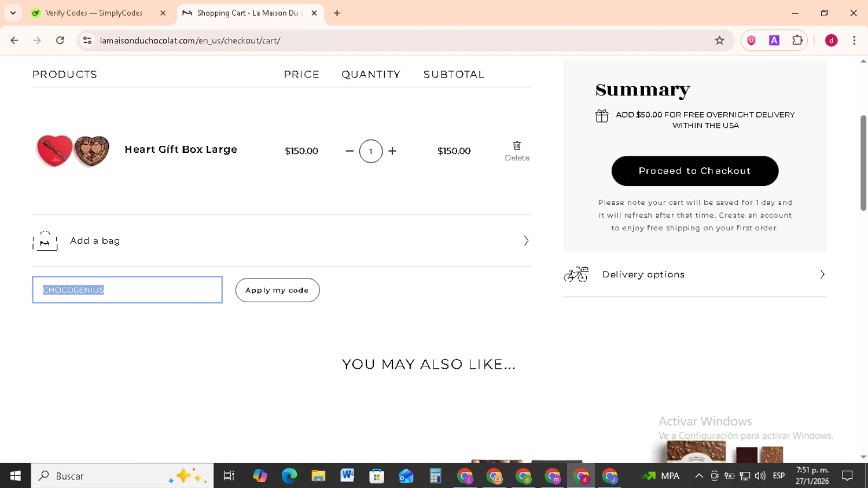Click the bicycle delivery icon
The height and width of the screenshot is (488, 868).
576,274
